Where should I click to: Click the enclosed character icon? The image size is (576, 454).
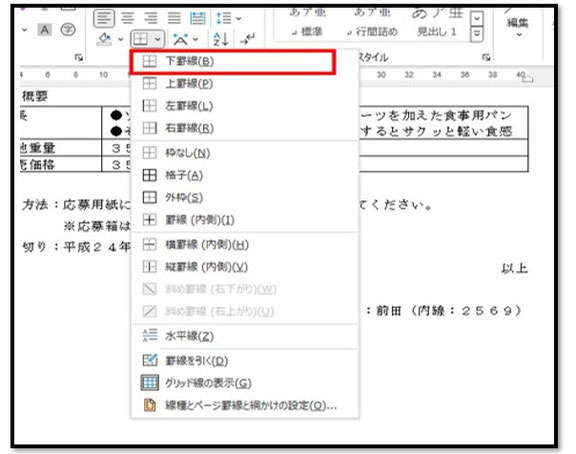pos(68,29)
